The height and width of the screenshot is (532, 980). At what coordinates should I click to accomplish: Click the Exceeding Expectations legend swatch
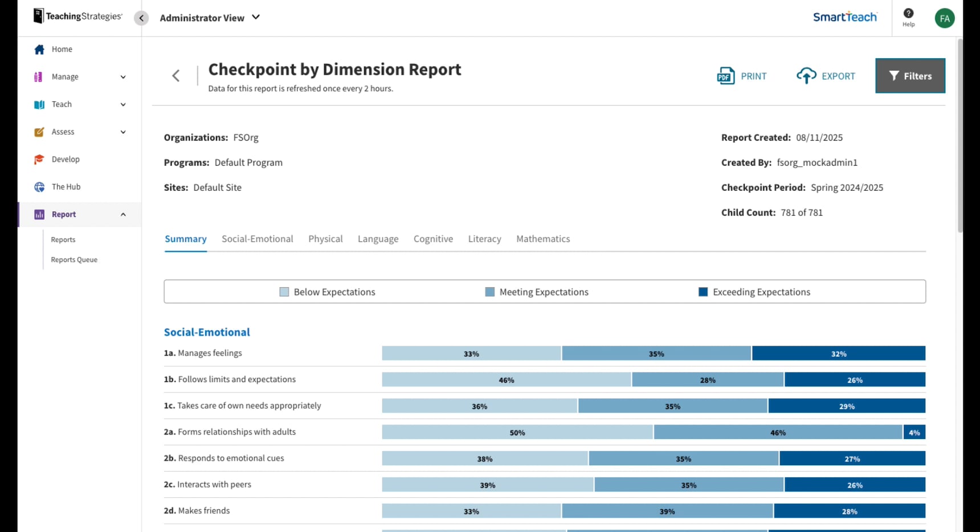(x=703, y=292)
